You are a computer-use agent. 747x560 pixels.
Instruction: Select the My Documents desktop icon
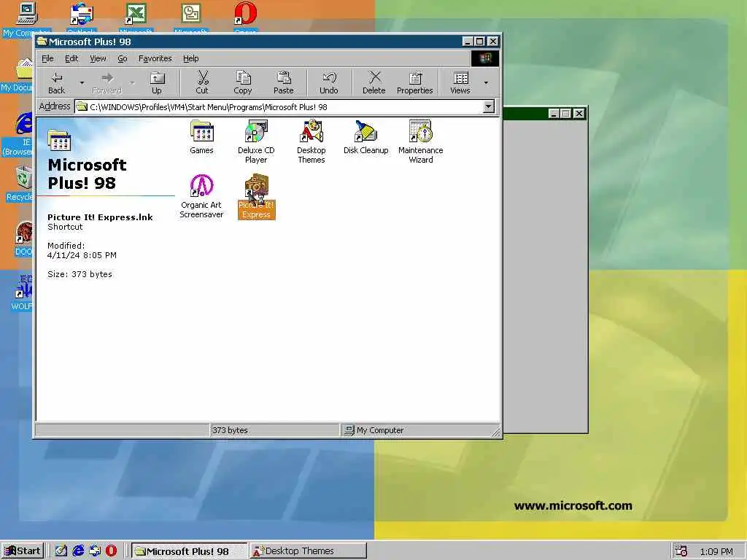pyautogui.click(x=18, y=75)
